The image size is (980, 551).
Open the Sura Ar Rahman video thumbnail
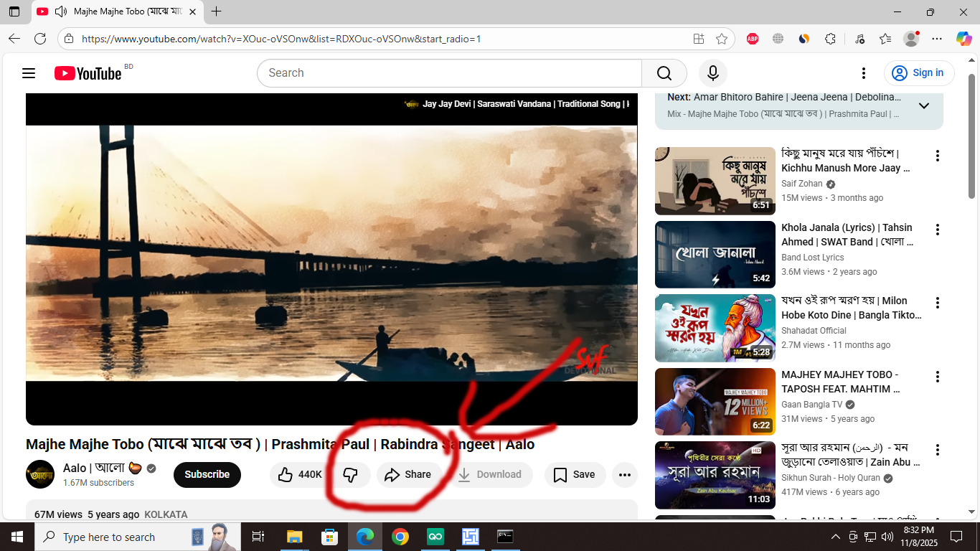pyautogui.click(x=715, y=475)
